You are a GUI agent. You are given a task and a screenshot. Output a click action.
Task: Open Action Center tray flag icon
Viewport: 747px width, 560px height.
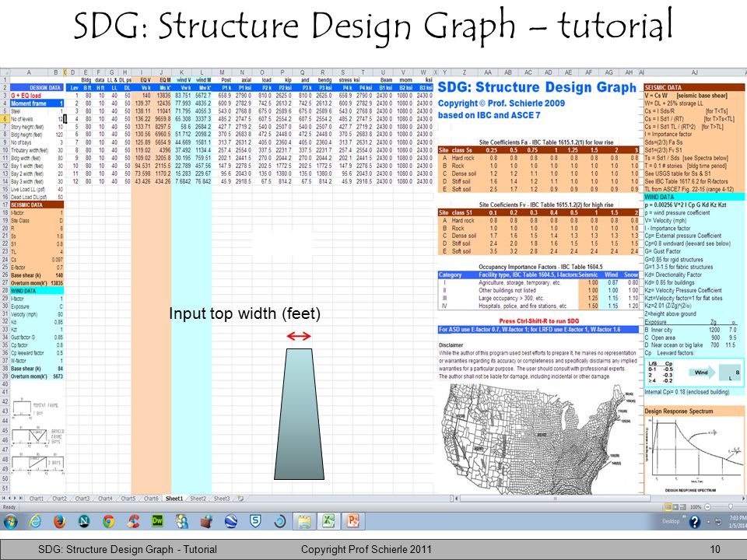[x=717, y=522]
